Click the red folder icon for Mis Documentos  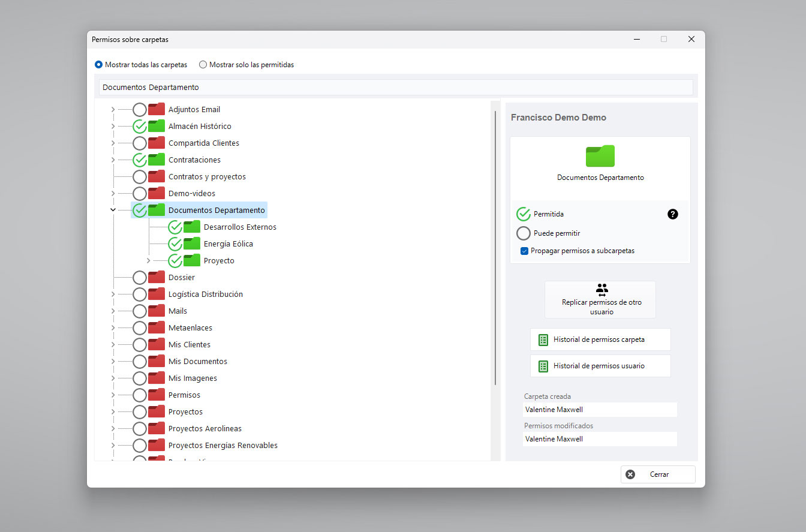pos(157,361)
